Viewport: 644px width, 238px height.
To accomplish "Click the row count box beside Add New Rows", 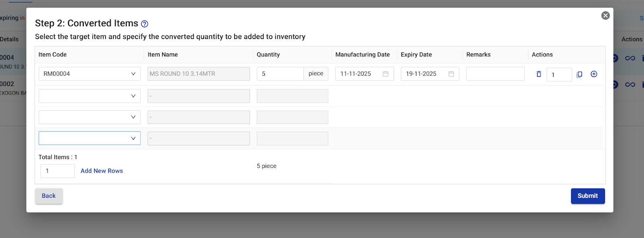I will coord(58,171).
